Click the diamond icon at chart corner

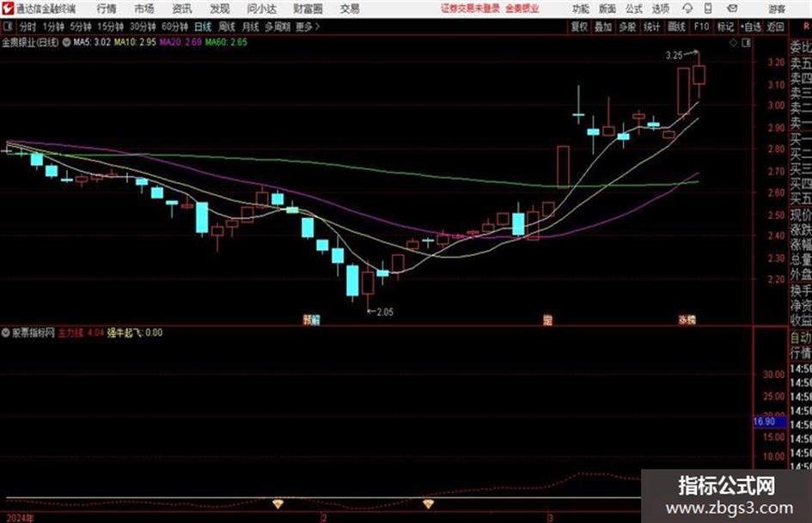tap(733, 43)
